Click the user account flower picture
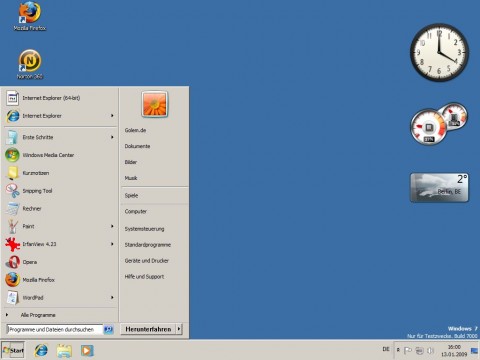The height and width of the screenshot is (360, 480). coord(154,104)
